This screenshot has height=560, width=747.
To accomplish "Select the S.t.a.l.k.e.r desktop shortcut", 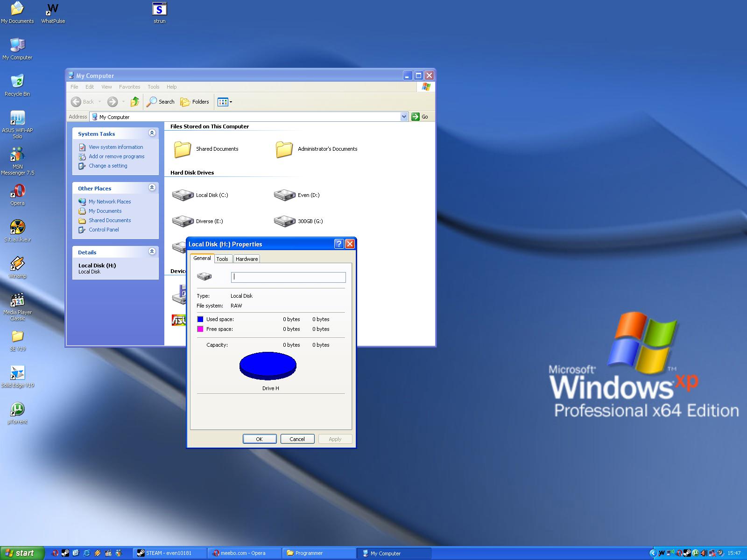I will [17, 231].
